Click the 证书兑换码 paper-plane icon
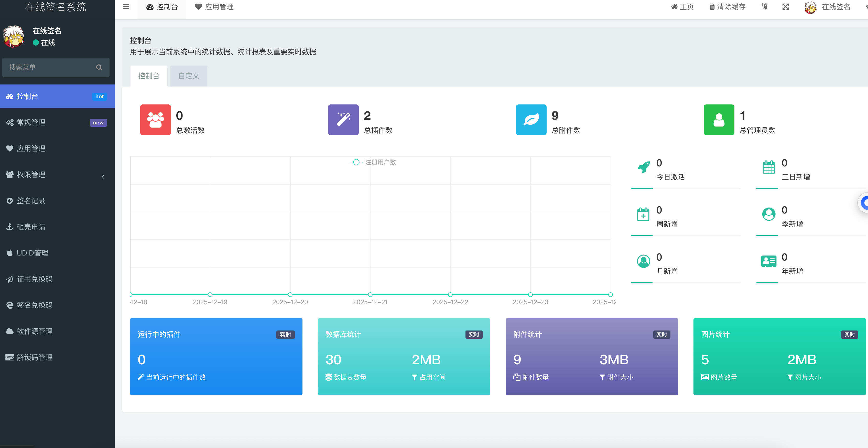 10,279
